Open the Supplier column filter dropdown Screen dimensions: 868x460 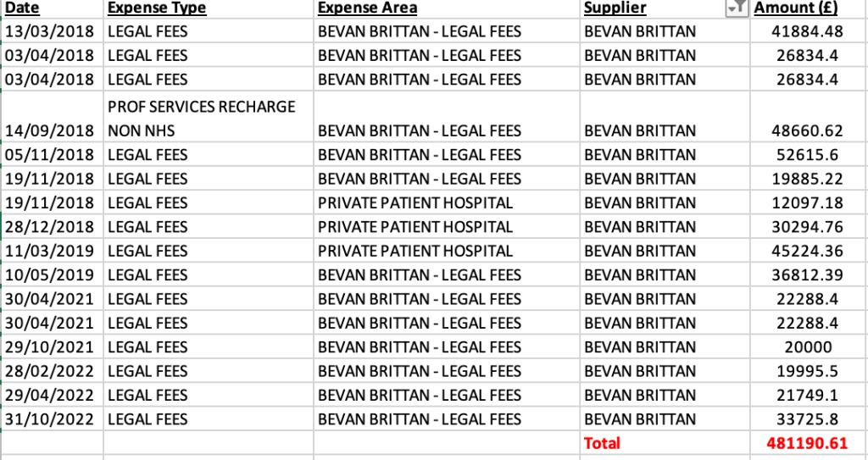pos(737,8)
